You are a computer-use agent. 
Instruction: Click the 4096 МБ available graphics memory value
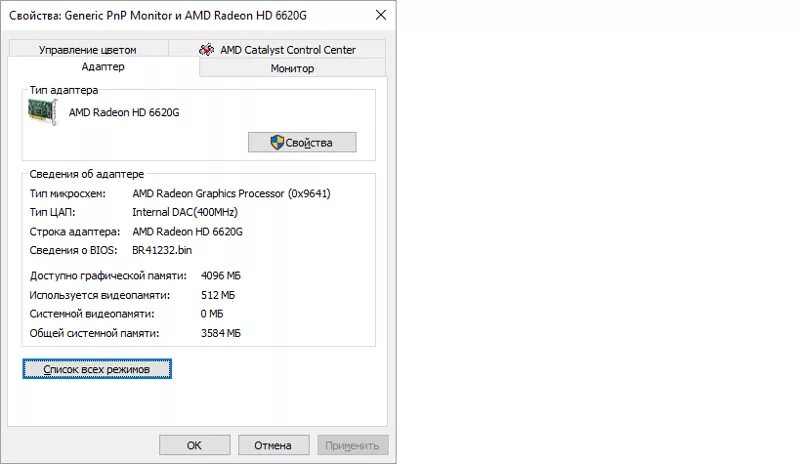tap(220, 276)
